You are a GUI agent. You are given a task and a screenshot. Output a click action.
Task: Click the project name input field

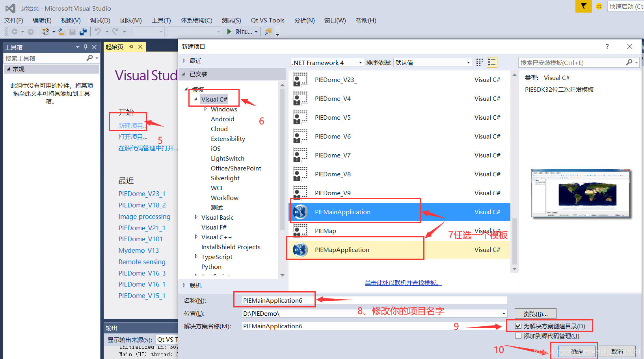374,300
